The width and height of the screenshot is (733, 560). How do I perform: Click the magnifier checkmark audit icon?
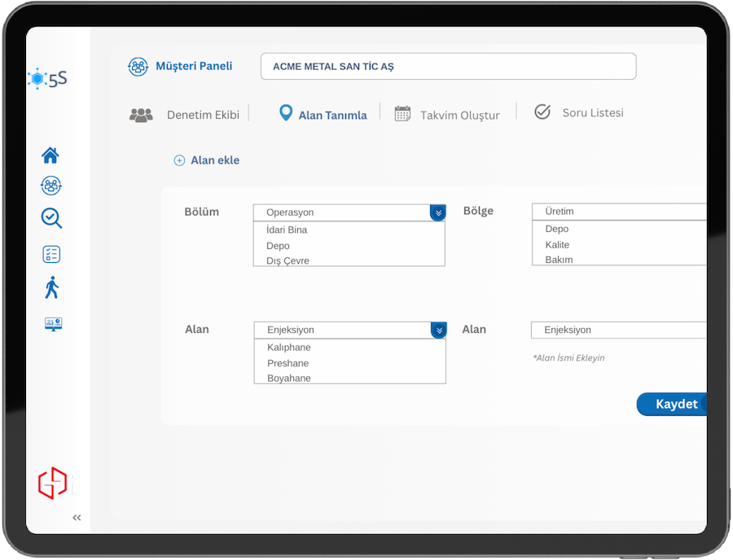(x=51, y=218)
